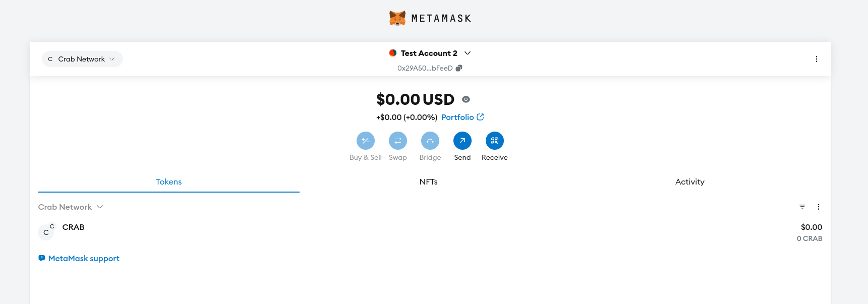Expand the Crab Network token filter
The width and height of the screenshot is (868, 304).
point(71,207)
